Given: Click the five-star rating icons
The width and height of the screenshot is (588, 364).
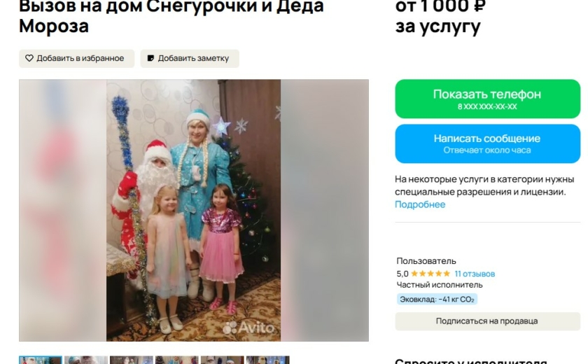Looking at the screenshot, I should tap(430, 274).
